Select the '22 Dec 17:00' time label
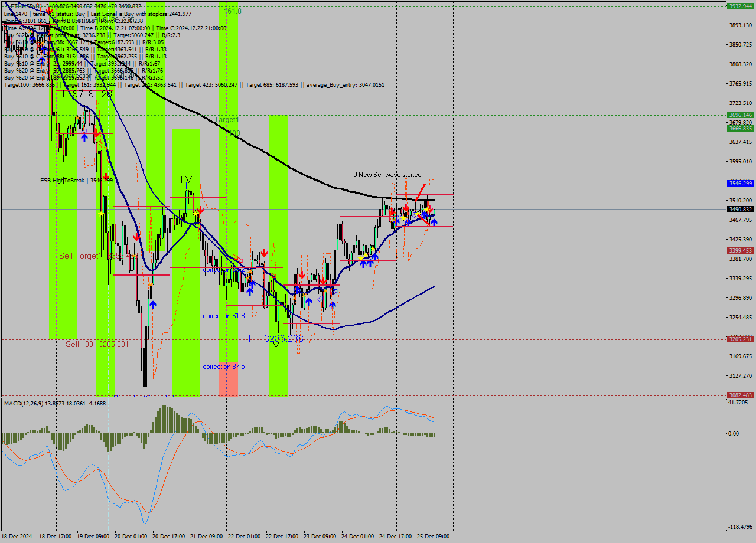Image resolution: width=756 pixels, height=543 pixels. pyautogui.click(x=282, y=537)
